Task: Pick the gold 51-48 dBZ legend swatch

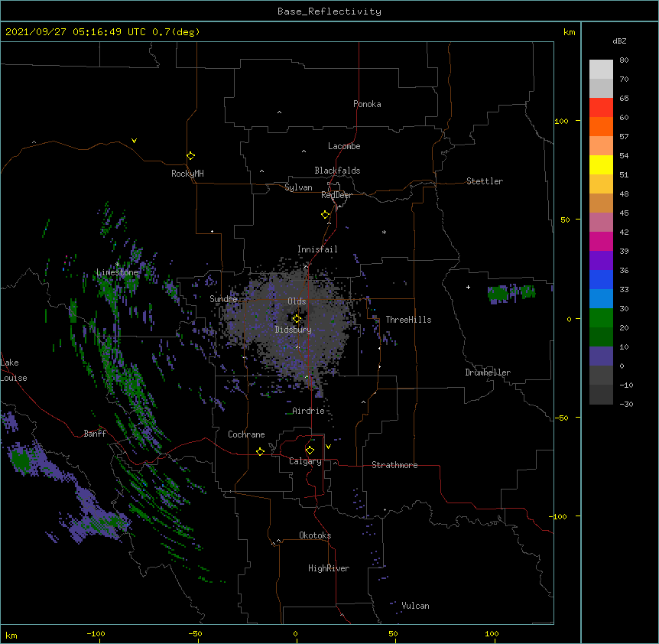Action: [x=601, y=184]
